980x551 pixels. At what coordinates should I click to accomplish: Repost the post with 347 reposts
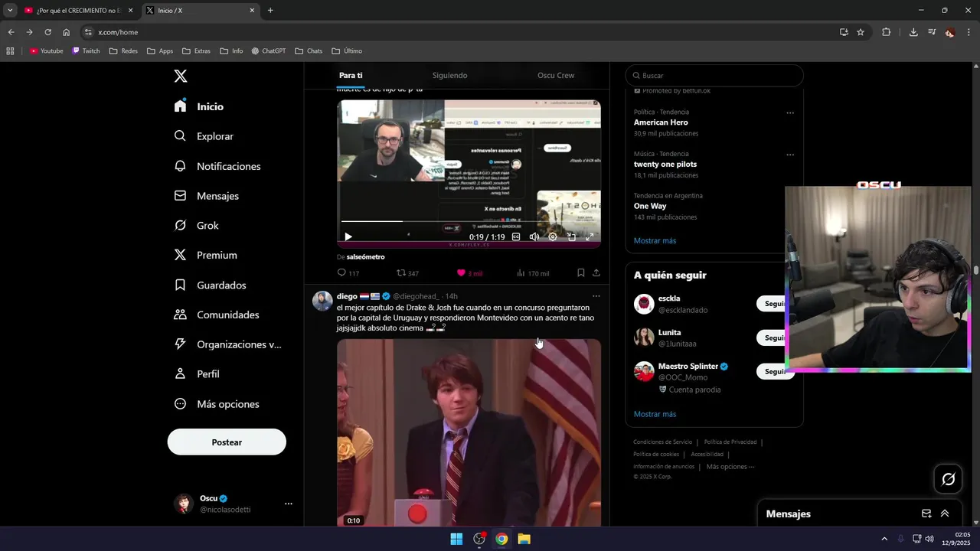point(407,273)
